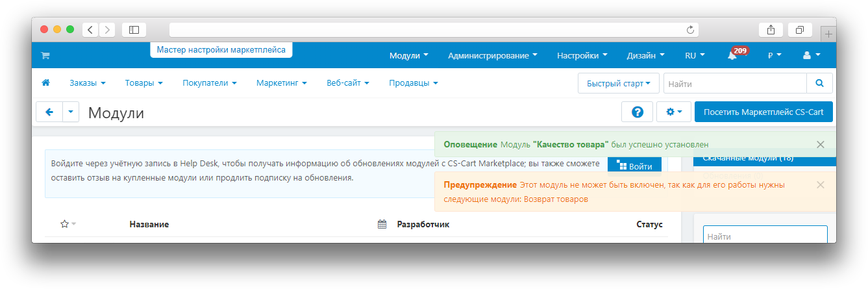Open the ruble currency dropdown

tap(774, 56)
